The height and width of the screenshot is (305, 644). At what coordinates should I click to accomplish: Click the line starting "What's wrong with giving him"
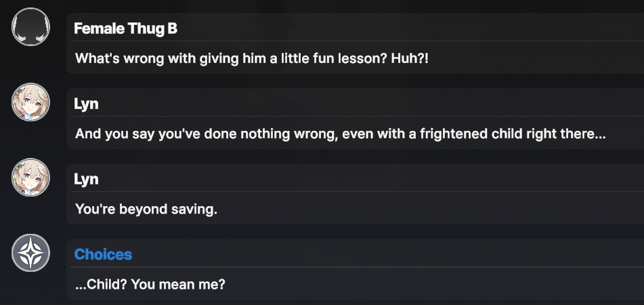point(252,58)
